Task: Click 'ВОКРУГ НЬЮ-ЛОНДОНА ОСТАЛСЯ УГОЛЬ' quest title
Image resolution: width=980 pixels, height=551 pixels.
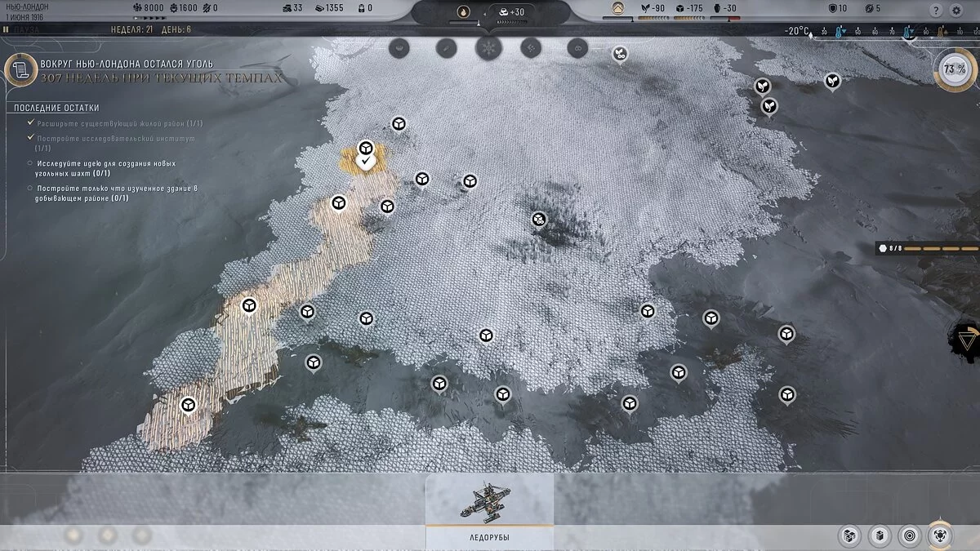Action: click(127, 63)
